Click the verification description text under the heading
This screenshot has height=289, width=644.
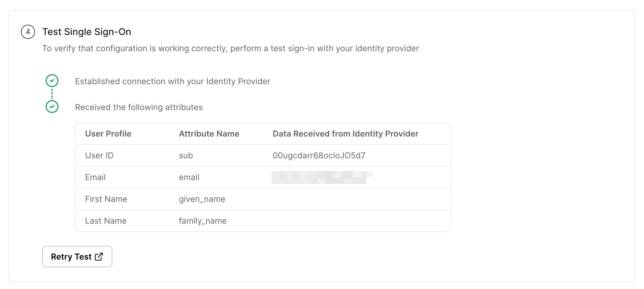pyautogui.click(x=231, y=48)
